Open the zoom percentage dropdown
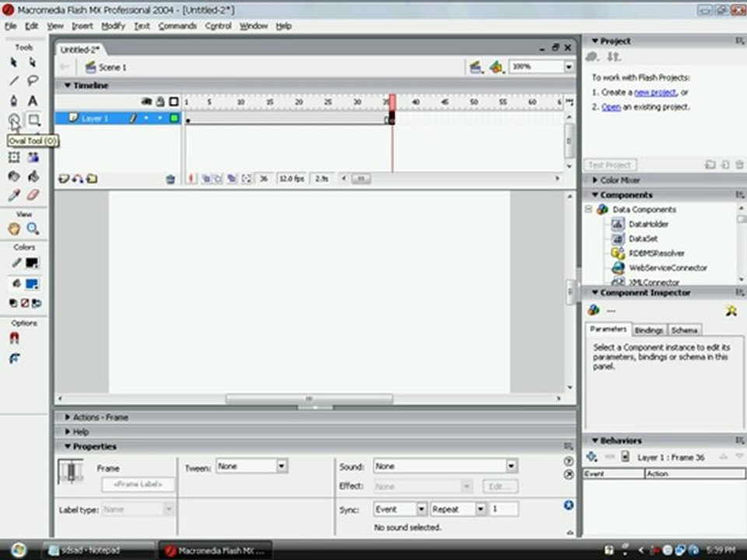Image resolution: width=747 pixels, height=560 pixels. pos(568,67)
